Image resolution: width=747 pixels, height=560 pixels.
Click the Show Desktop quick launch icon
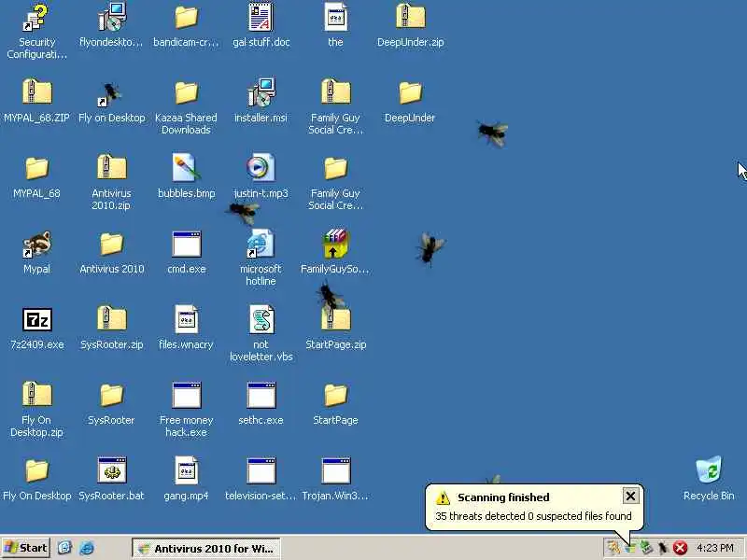pos(64,548)
